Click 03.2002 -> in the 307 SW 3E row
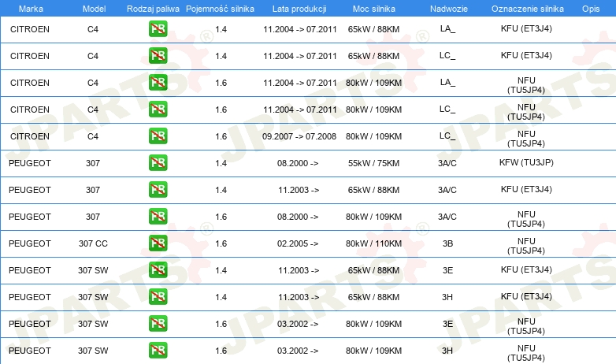 point(298,324)
